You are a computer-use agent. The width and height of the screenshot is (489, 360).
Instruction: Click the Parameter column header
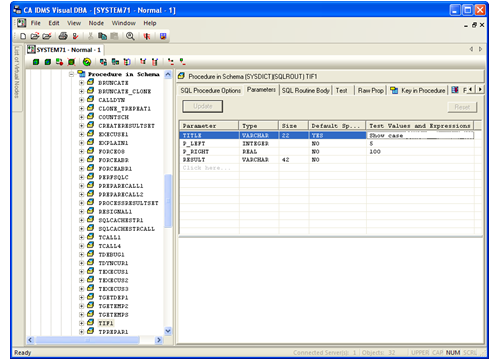[x=209, y=126]
